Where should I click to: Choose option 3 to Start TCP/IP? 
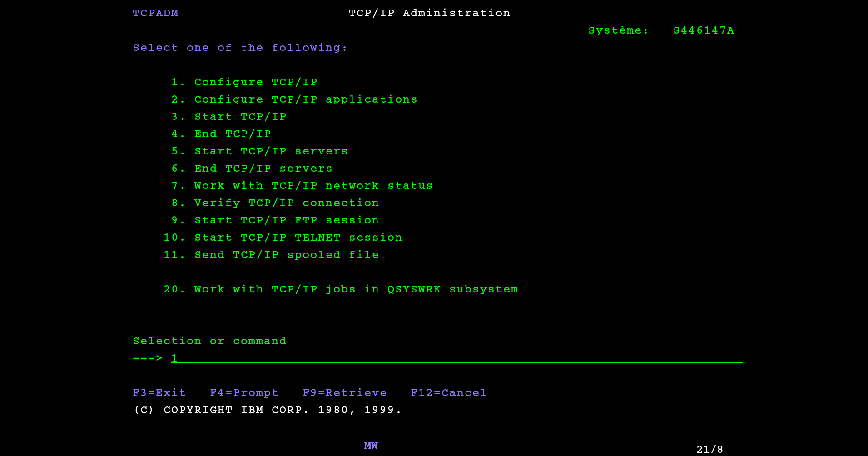pos(240,116)
